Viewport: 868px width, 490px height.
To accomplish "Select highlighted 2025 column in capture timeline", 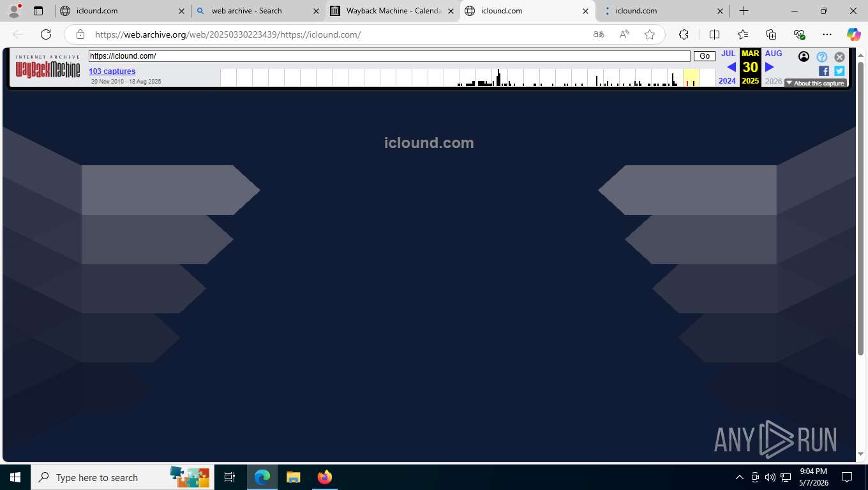I will tap(691, 77).
